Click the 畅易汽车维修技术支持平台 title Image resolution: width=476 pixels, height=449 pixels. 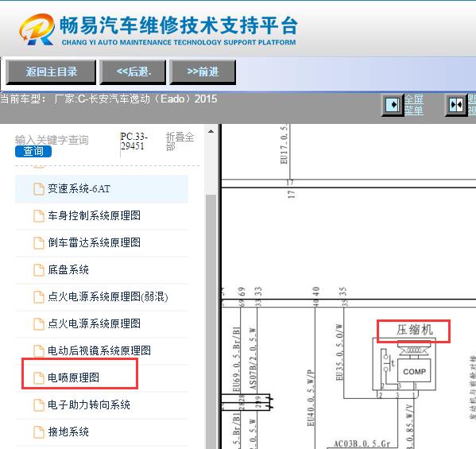179,25
